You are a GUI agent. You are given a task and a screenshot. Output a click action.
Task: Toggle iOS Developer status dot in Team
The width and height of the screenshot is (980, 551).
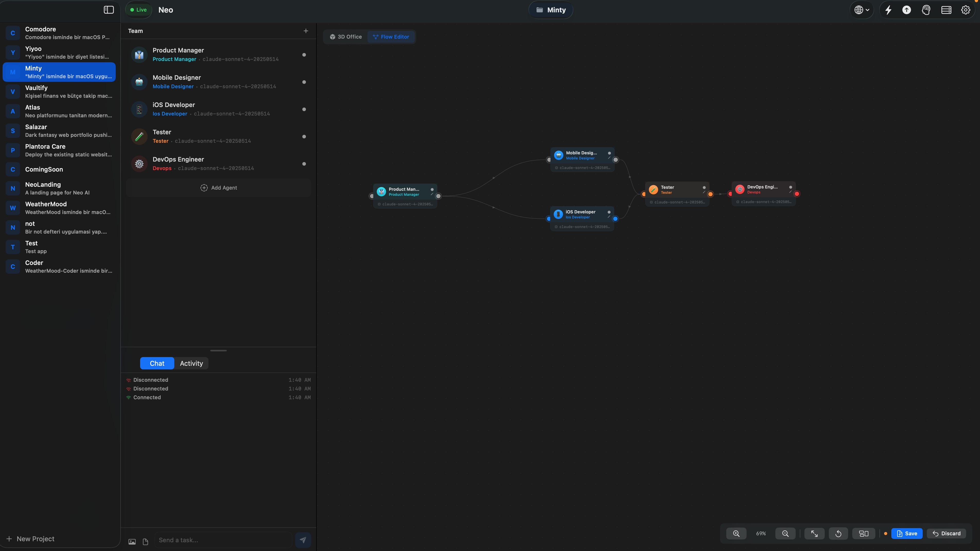[304, 109]
